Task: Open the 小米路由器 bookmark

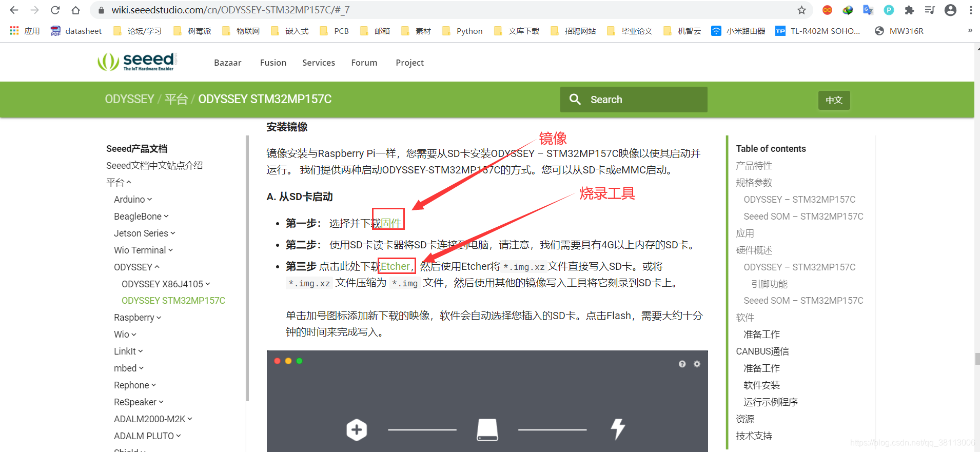Action: tap(738, 31)
